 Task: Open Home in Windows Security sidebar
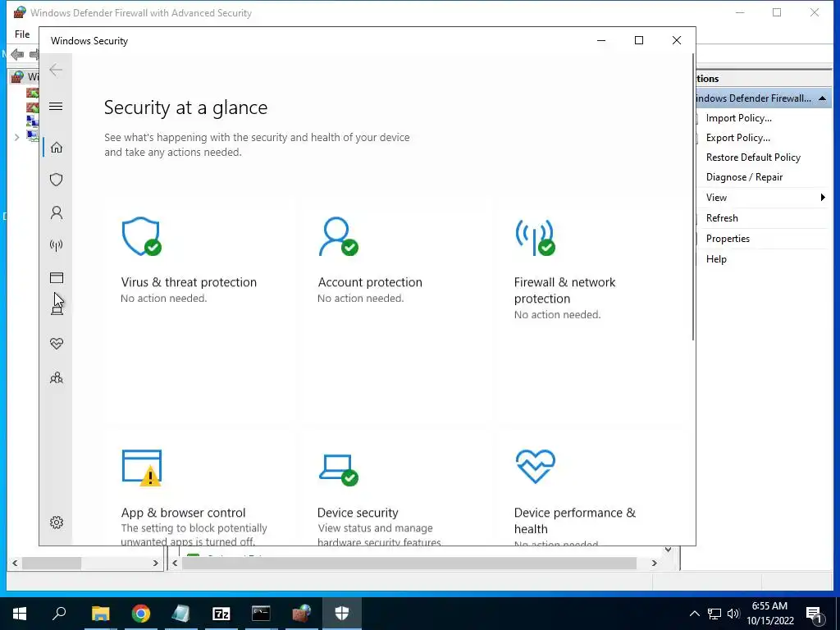coord(57,148)
